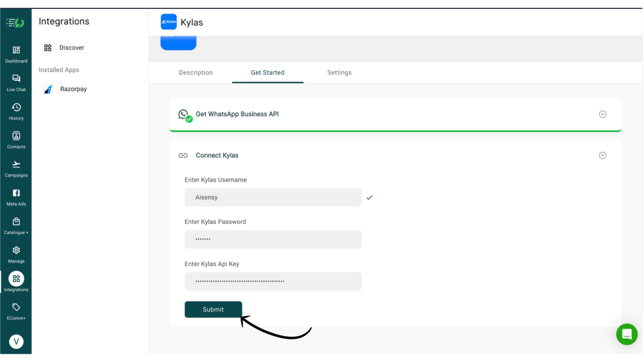Click the Enter Kylas Password label
644x362 pixels.
point(215,221)
